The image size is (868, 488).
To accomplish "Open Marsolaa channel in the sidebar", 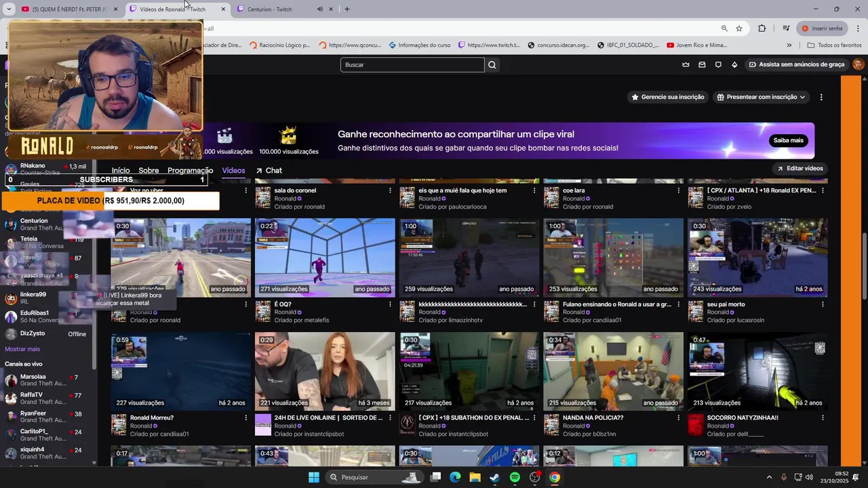I will coord(45,380).
